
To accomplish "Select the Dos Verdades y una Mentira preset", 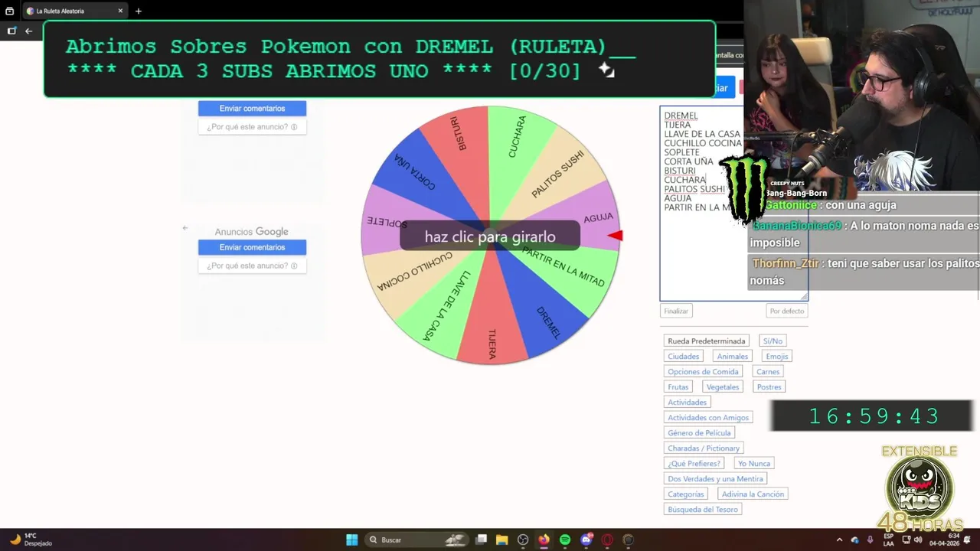I will (x=715, y=479).
